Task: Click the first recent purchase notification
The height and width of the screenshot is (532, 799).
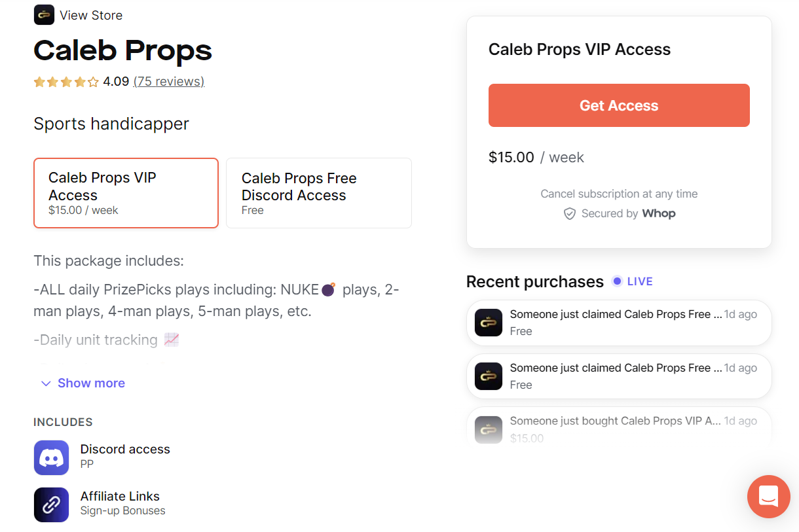Action: click(x=618, y=322)
